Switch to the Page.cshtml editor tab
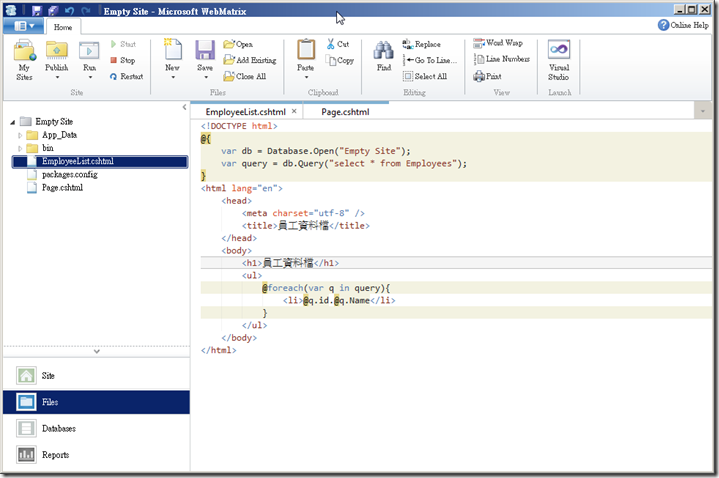The height and width of the screenshot is (478, 719). (x=345, y=112)
